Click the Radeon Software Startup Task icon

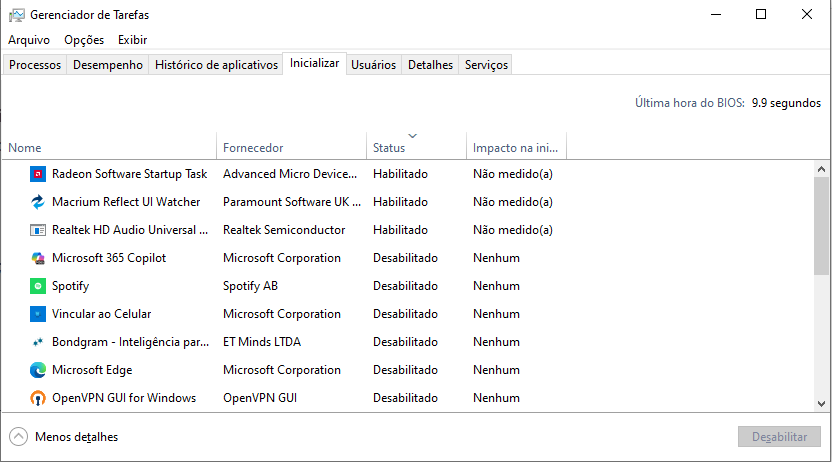point(38,174)
